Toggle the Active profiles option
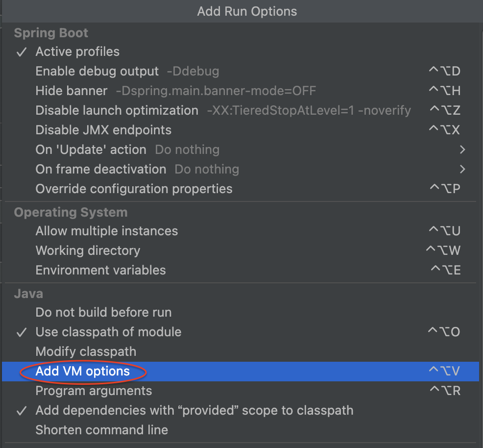The image size is (483, 448). [x=77, y=51]
